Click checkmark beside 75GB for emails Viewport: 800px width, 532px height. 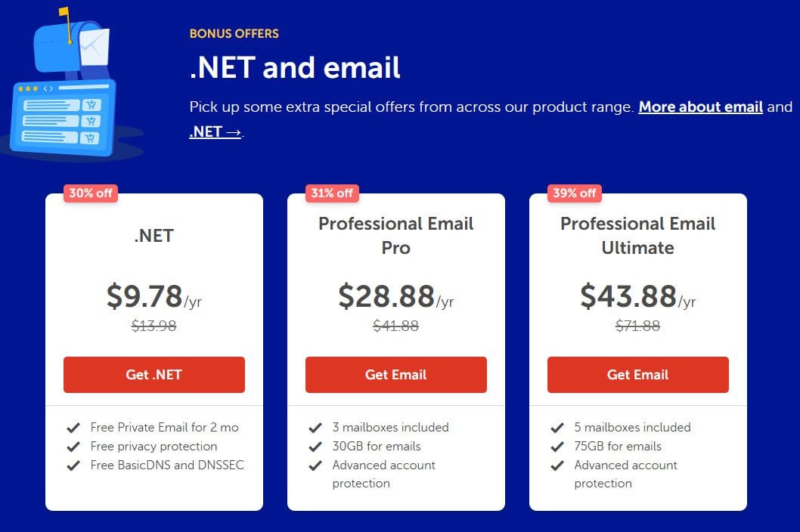coord(557,447)
